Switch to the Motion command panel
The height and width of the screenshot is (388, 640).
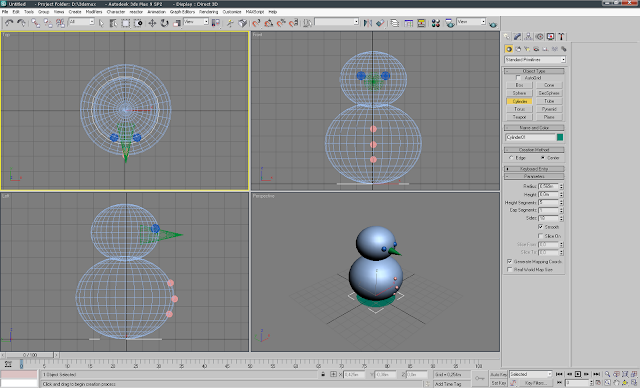pyautogui.click(x=539, y=37)
